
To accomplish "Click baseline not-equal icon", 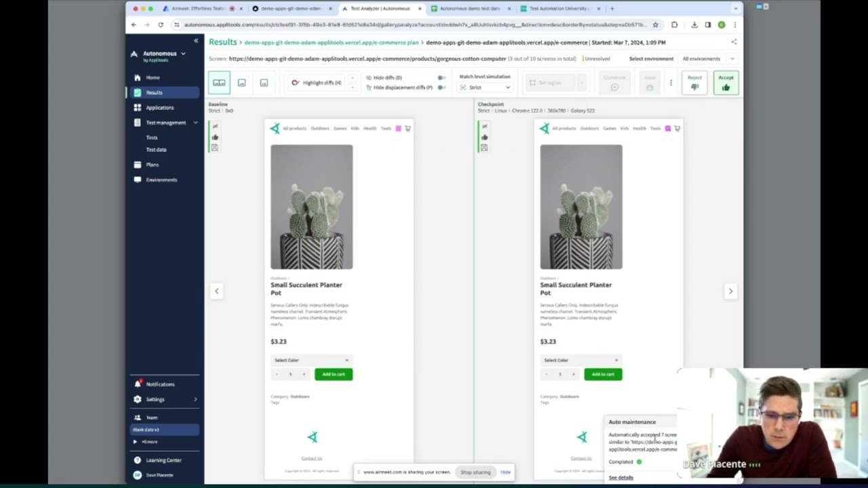I will click(x=215, y=126).
